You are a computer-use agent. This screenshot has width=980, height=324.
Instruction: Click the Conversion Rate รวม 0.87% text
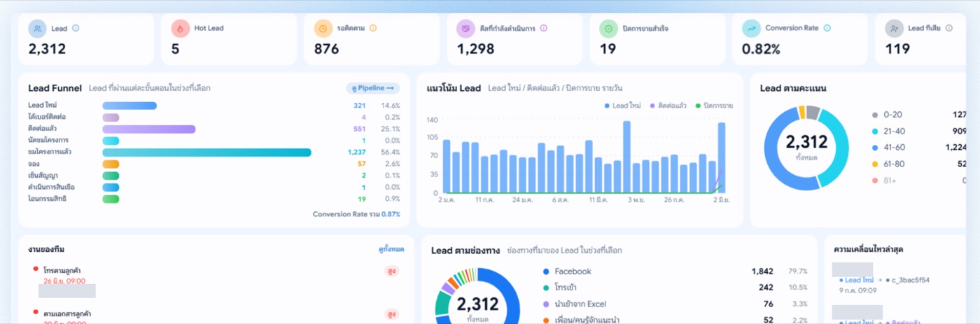(x=356, y=214)
